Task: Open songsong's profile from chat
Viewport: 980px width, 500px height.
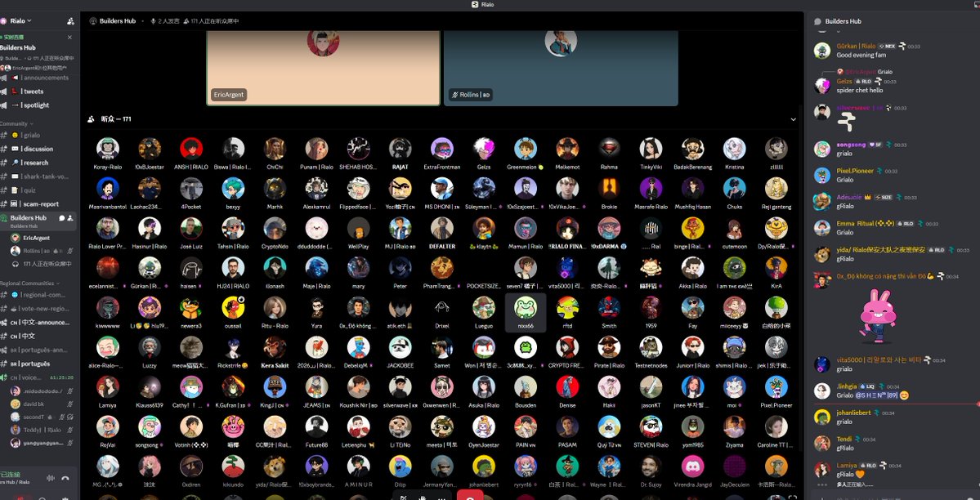Action: point(851,145)
